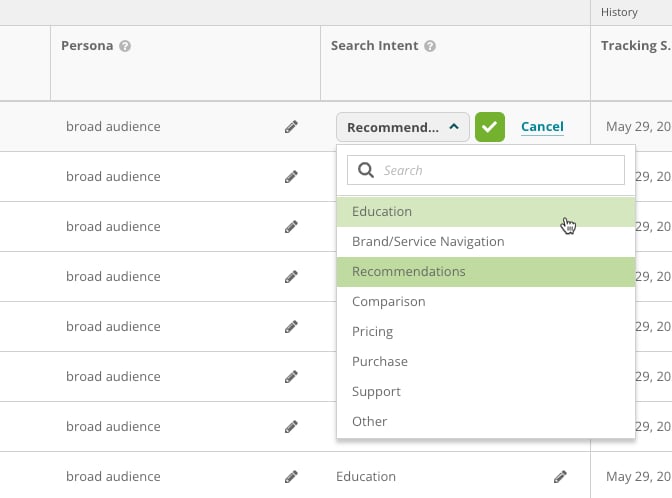Edit persona in the row with Recommend... dropdown
672x498 pixels.
[291, 127]
